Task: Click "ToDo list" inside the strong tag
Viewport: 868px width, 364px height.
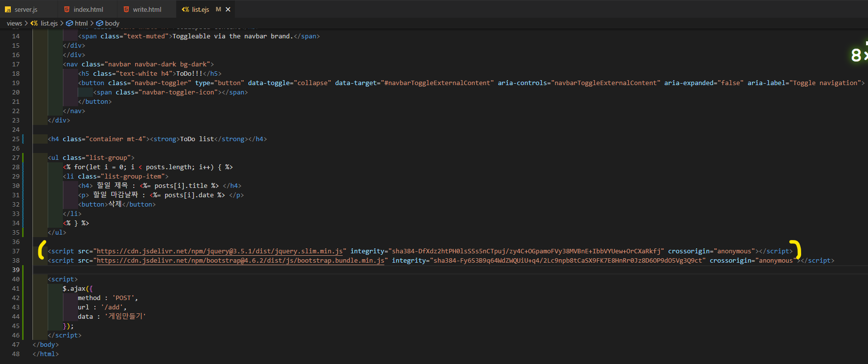Action: 197,139
